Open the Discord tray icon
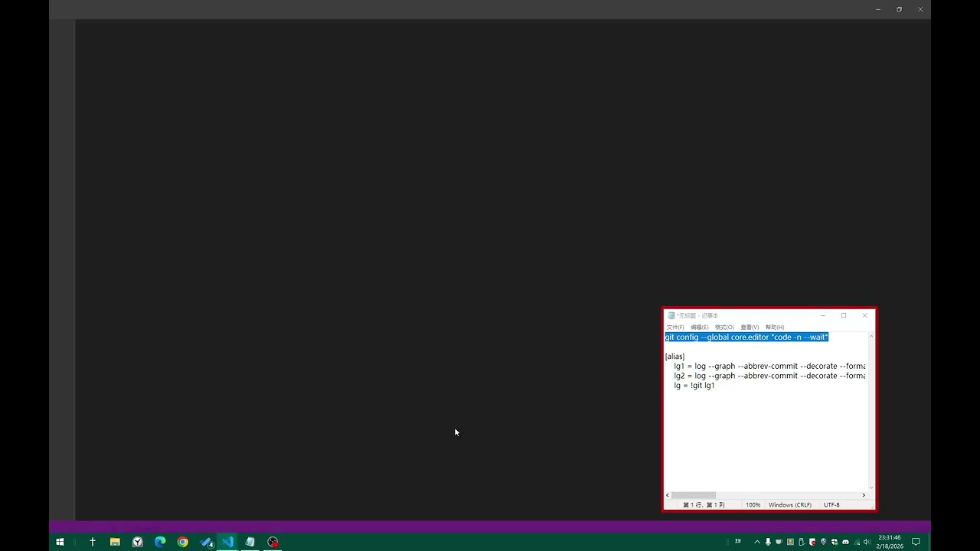Screen dimensions: 980x551 [845, 542]
